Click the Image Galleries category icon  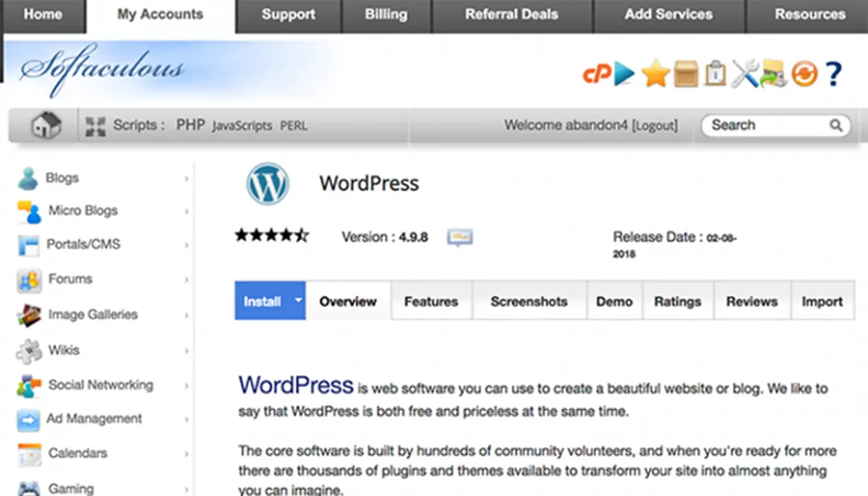(28, 315)
